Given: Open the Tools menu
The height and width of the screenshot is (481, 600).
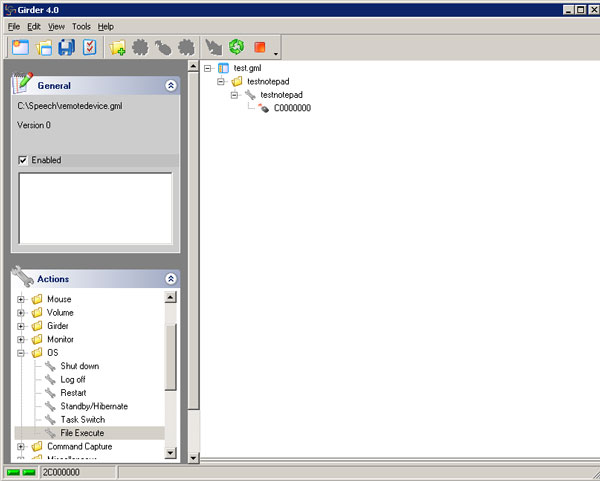Looking at the screenshot, I should click(81, 26).
